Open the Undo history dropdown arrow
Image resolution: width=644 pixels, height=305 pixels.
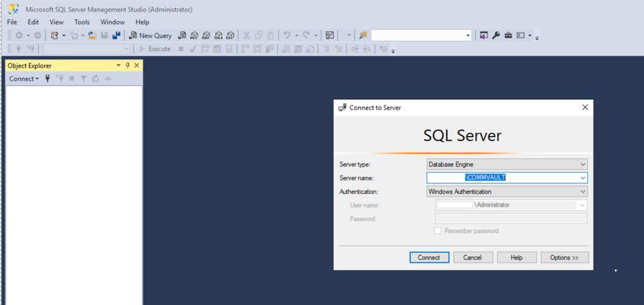point(296,35)
